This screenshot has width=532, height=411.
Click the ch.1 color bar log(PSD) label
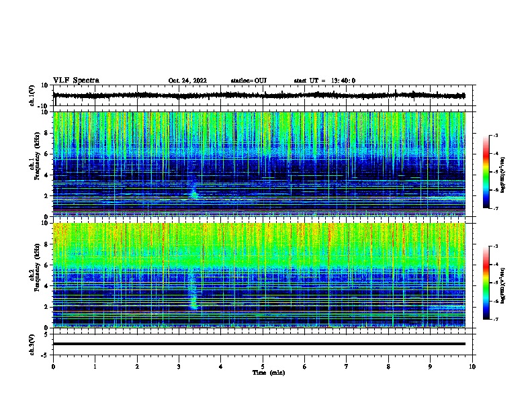click(x=503, y=175)
